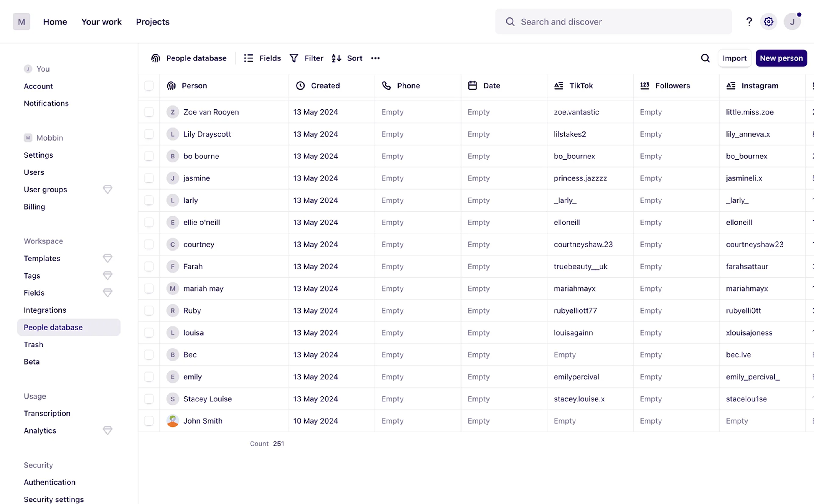Click the M workspace logo

(x=21, y=22)
